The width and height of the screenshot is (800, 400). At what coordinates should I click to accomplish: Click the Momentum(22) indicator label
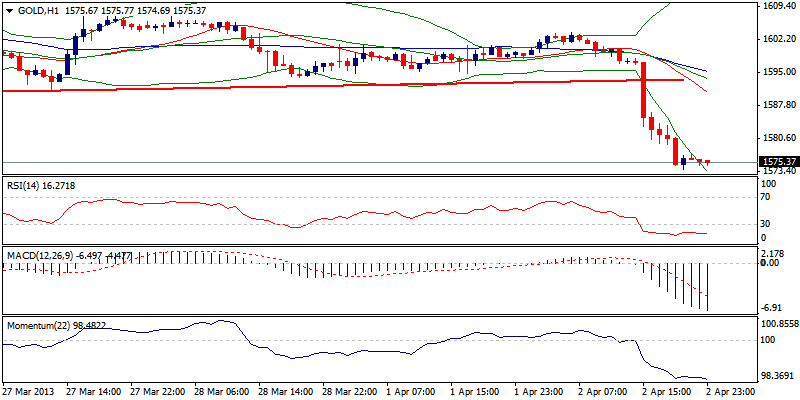(x=34, y=326)
